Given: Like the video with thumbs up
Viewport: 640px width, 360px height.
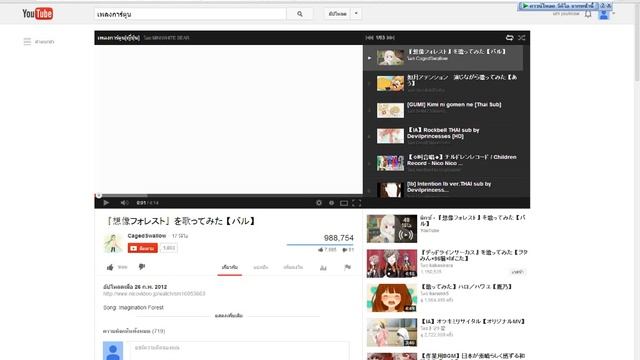Looking at the screenshot, I should (x=110, y=267).
